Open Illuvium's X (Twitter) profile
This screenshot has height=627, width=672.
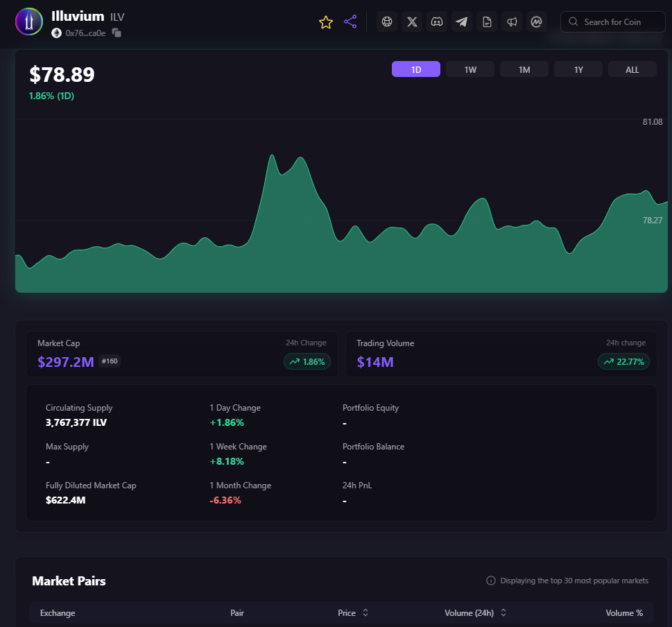point(412,22)
